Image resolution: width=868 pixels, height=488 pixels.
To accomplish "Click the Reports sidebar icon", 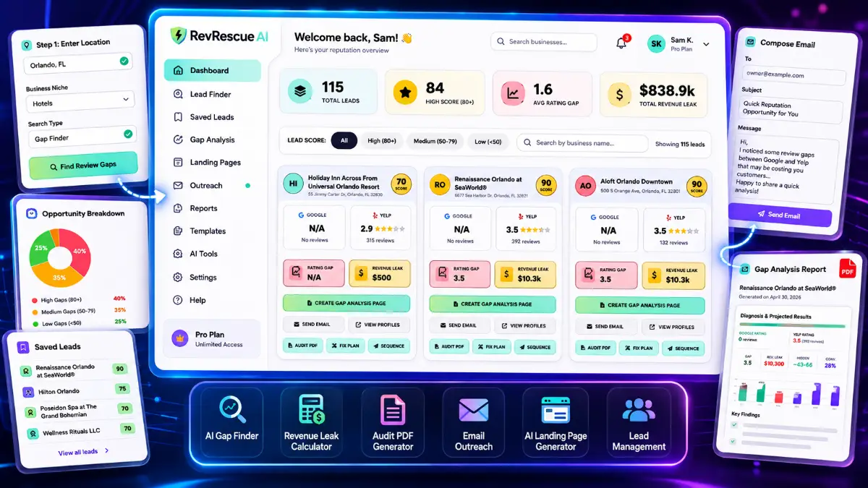I will tap(177, 208).
